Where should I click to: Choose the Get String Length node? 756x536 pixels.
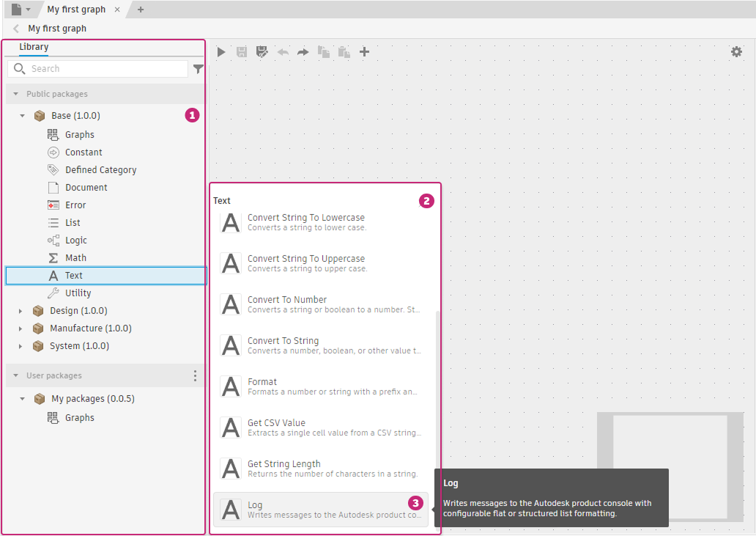click(321, 469)
